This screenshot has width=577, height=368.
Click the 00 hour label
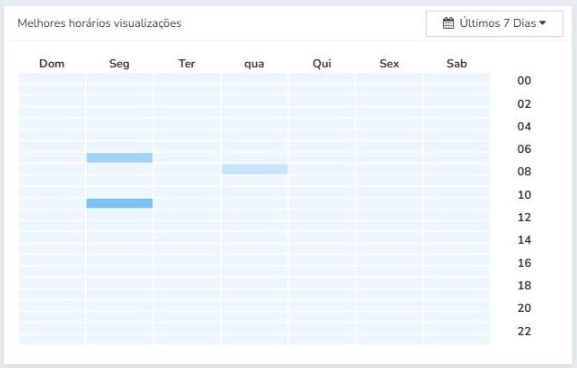point(524,81)
